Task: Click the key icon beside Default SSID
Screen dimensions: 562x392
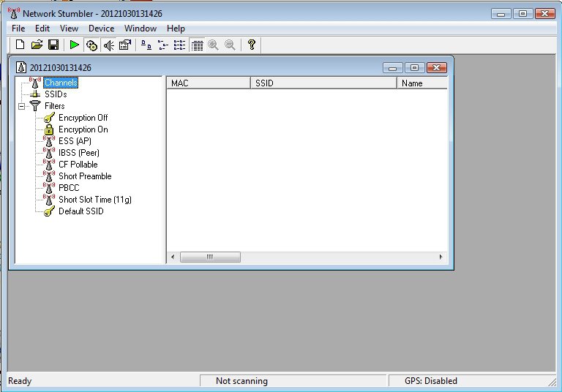Action: coord(49,211)
